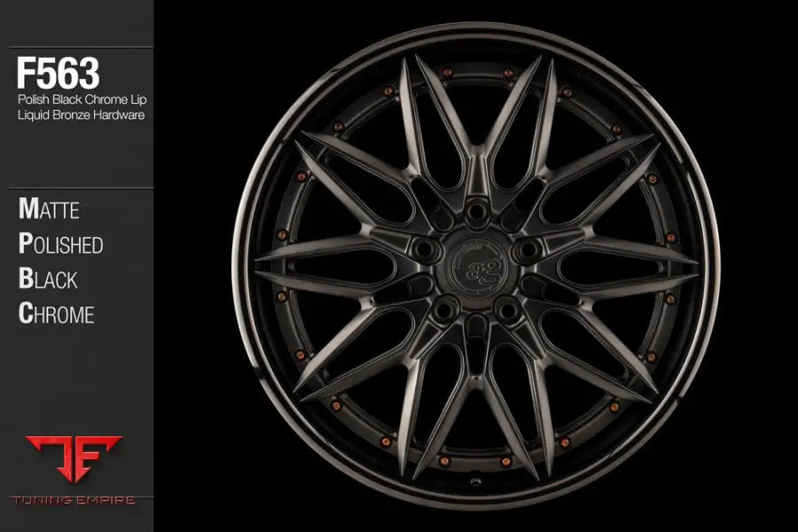The image size is (798, 532).
Task: Select the "Chrome" finish label
Action: click(x=57, y=313)
